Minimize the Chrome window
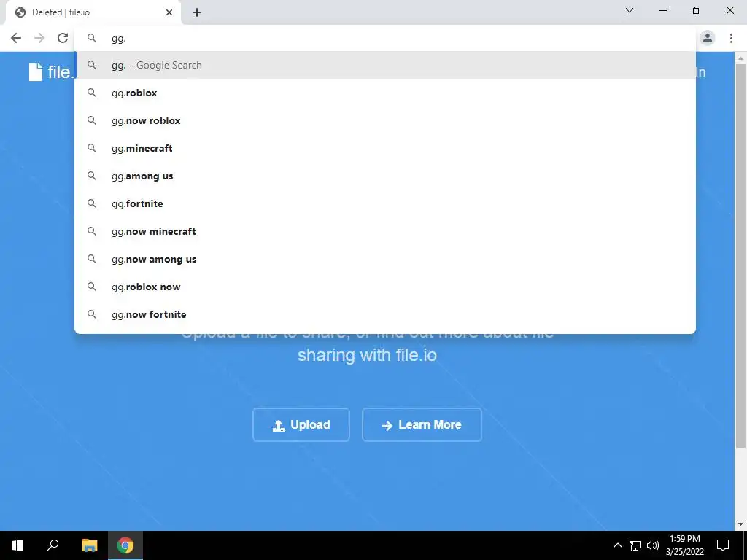Viewport: 747px width, 560px height. pyautogui.click(x=662, y=10)
